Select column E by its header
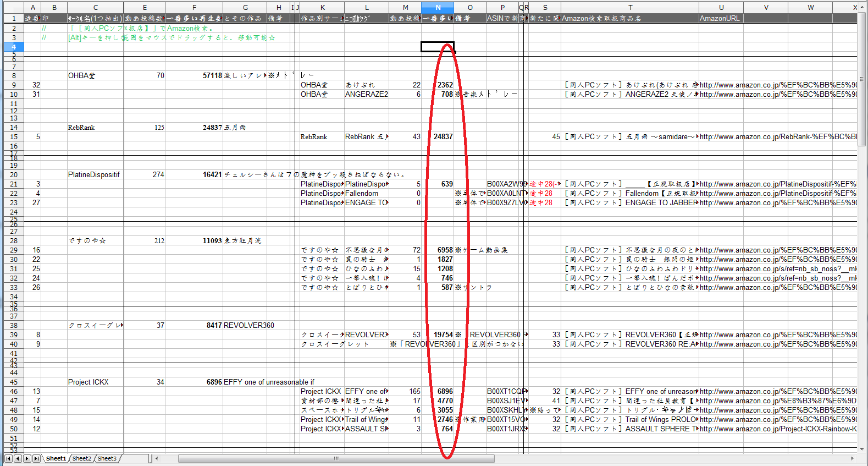Viewport: 868px width, 466px height. (x=145, y=8)
